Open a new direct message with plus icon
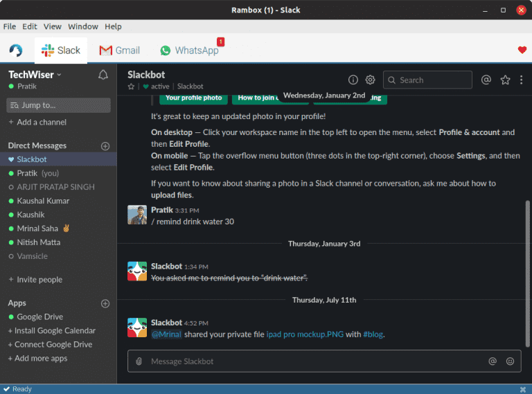This screenshot has height=394, width=532. tap(105, 146)
